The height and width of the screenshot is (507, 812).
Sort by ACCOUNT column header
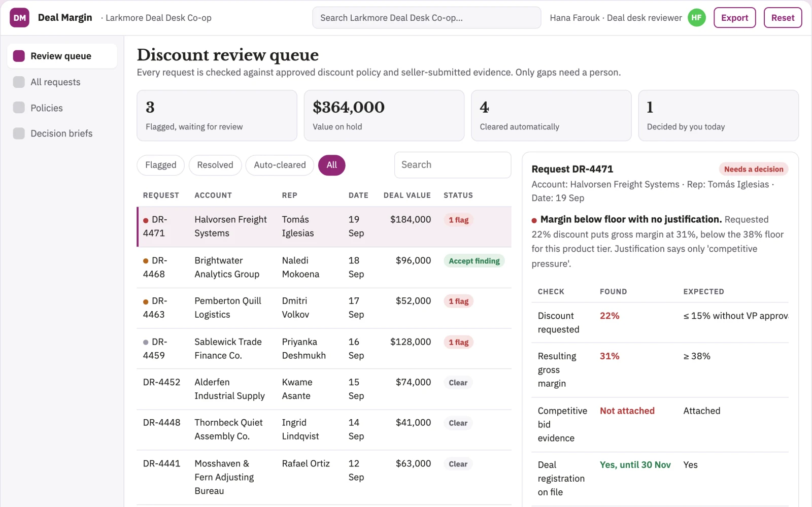(213, 195)
